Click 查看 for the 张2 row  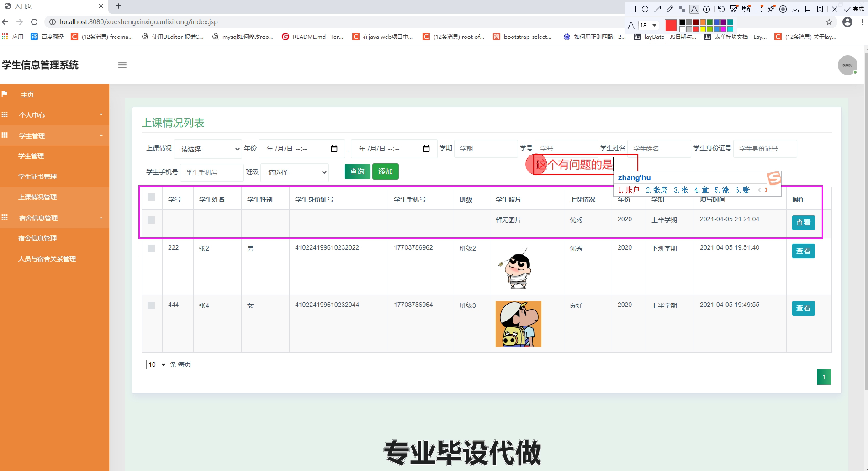pyautogui.click(x=803, y=251)
